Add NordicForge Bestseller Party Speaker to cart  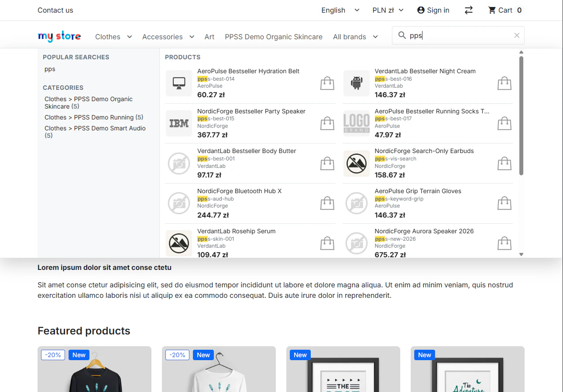327,123
